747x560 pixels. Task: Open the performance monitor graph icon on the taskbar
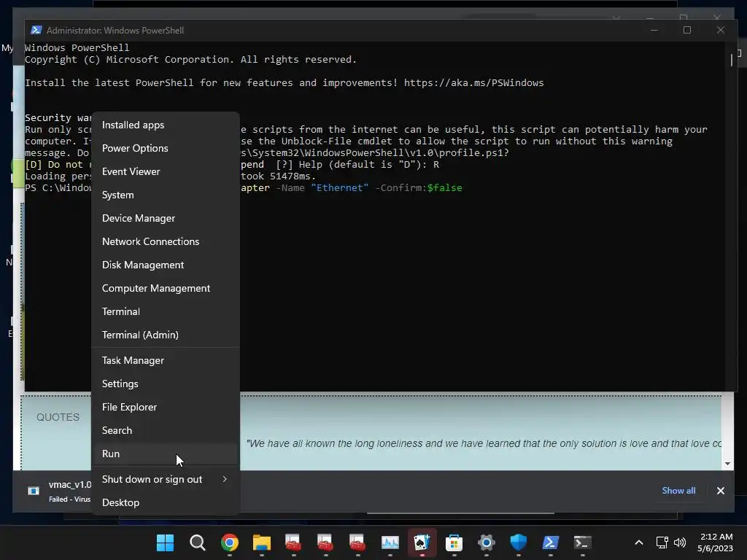(390, 542)
